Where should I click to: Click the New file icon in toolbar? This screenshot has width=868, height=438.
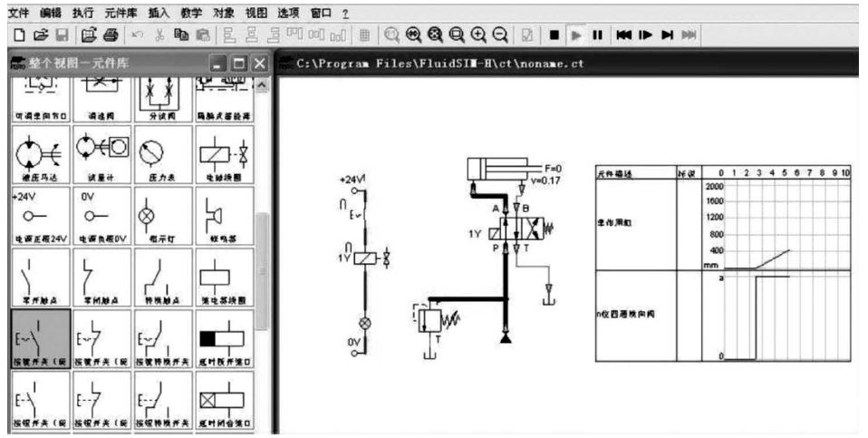[x=18, y=35]
